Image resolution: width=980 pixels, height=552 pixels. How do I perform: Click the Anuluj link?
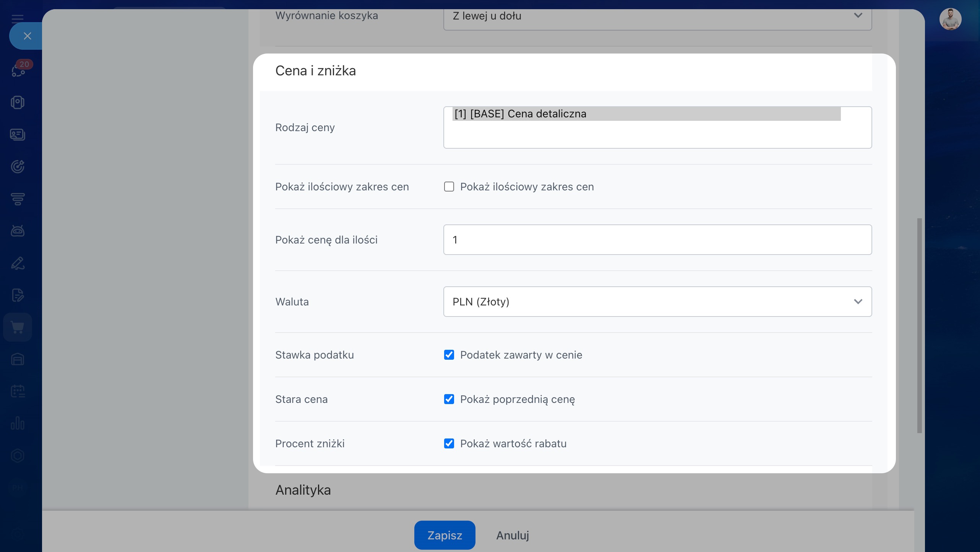point(512,535)
